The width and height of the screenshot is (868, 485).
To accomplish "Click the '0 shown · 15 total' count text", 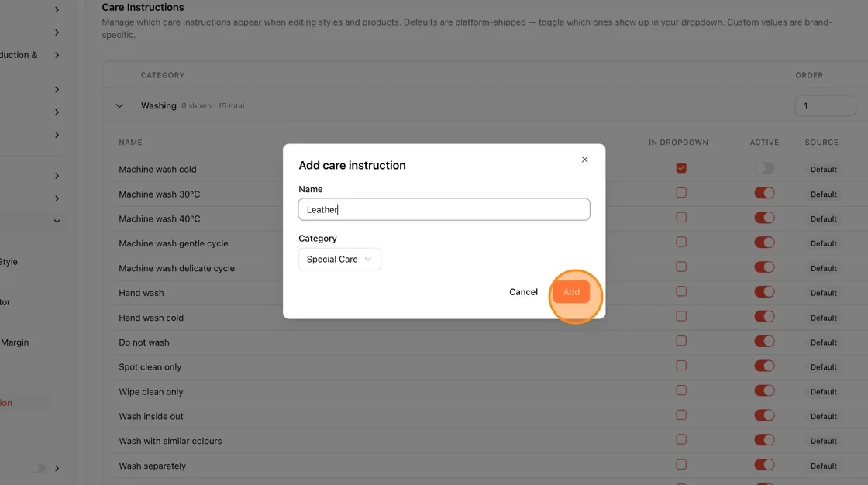I will (212, 105).
